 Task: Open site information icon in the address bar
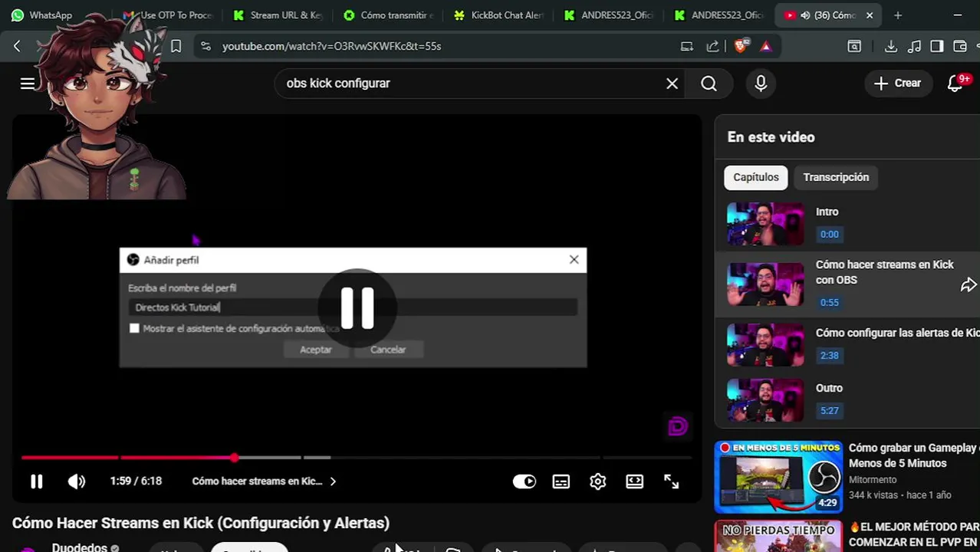205,46
